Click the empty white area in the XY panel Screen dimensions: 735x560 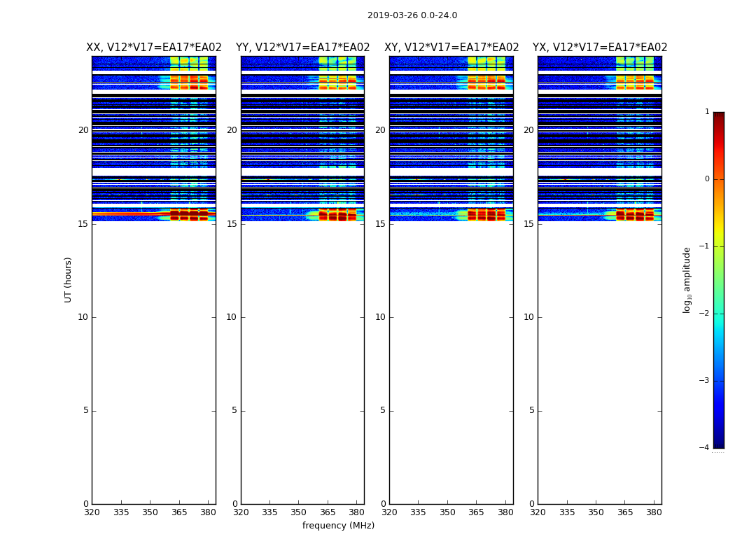[x=451, y=363]
